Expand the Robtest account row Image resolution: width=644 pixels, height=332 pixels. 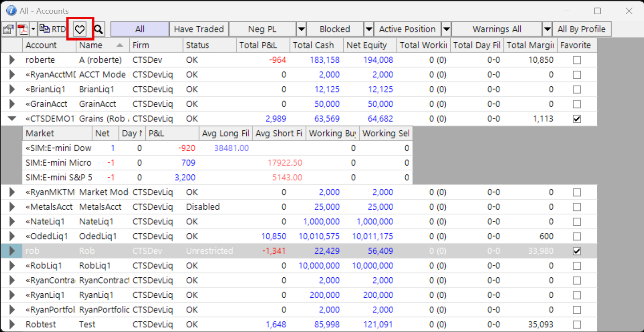(12, 324)
